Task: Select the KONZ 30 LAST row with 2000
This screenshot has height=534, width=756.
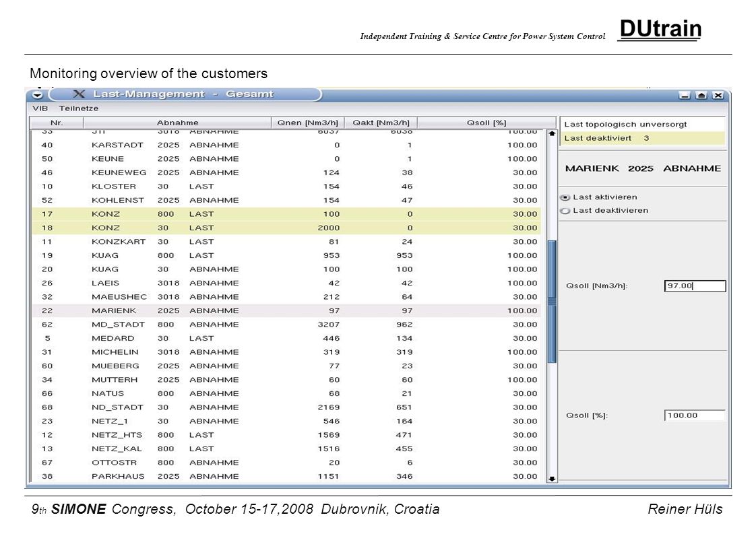Action: coord(286,228)
